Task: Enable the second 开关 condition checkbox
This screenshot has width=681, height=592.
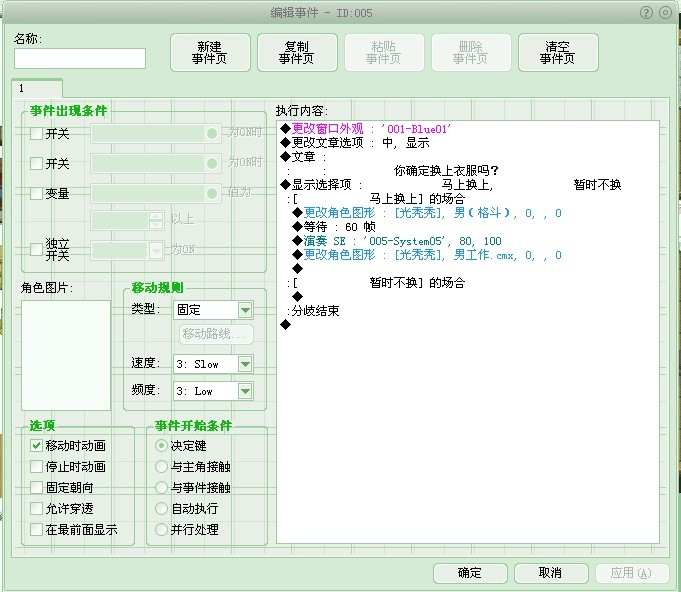Action: [x=36, y=163]
